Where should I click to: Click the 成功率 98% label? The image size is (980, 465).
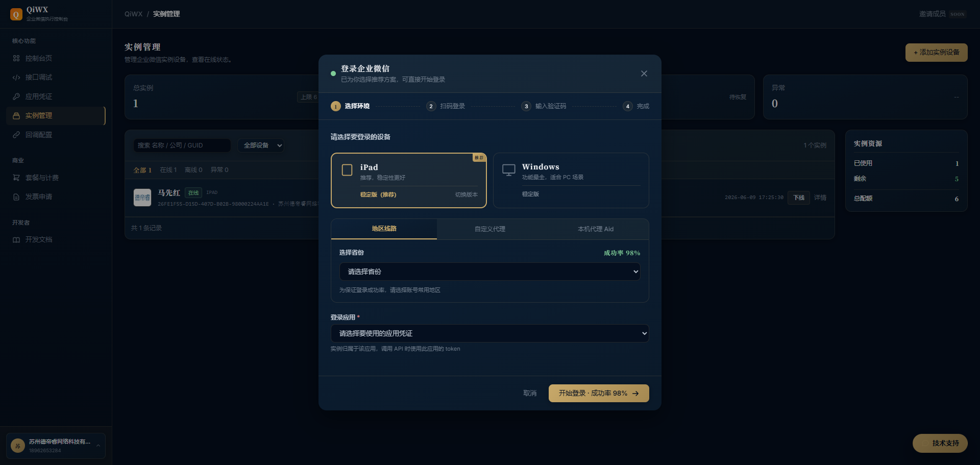[x=622, y=253]
